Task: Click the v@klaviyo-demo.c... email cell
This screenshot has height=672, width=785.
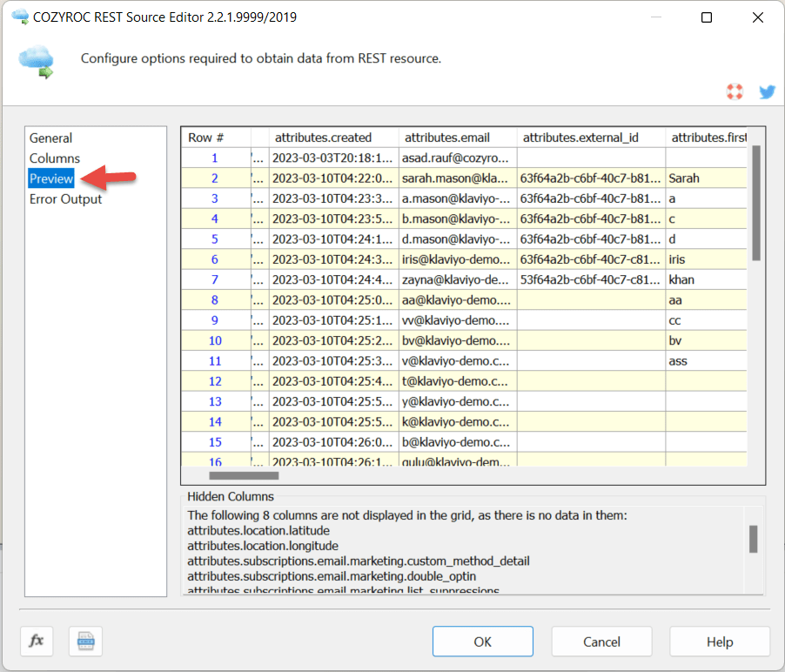Action: [458, 361]
